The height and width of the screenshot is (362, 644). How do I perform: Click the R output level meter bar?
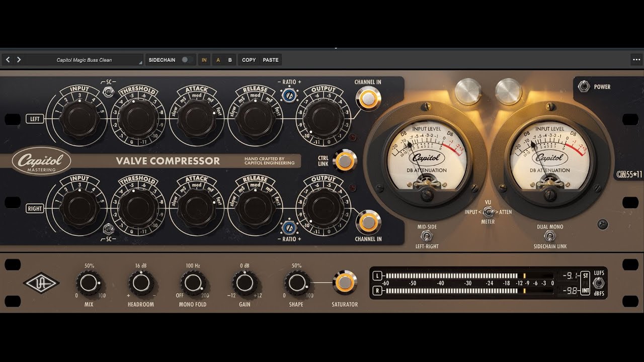[469, 291]
